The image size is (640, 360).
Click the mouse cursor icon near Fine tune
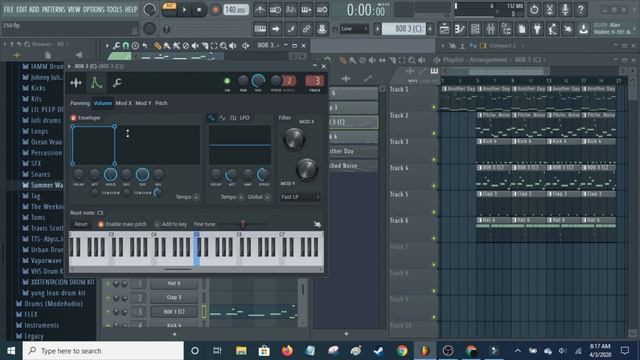pyautogui.click(x=317, y=224)
